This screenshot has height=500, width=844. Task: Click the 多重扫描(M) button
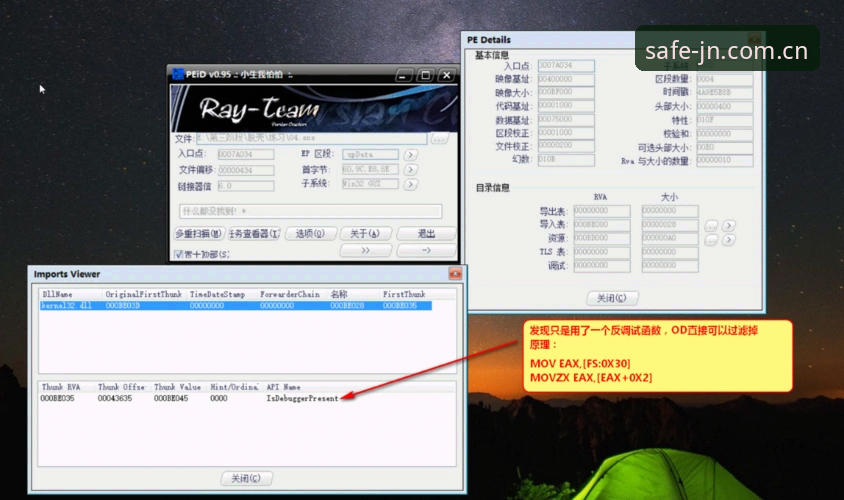click(199, 234)
